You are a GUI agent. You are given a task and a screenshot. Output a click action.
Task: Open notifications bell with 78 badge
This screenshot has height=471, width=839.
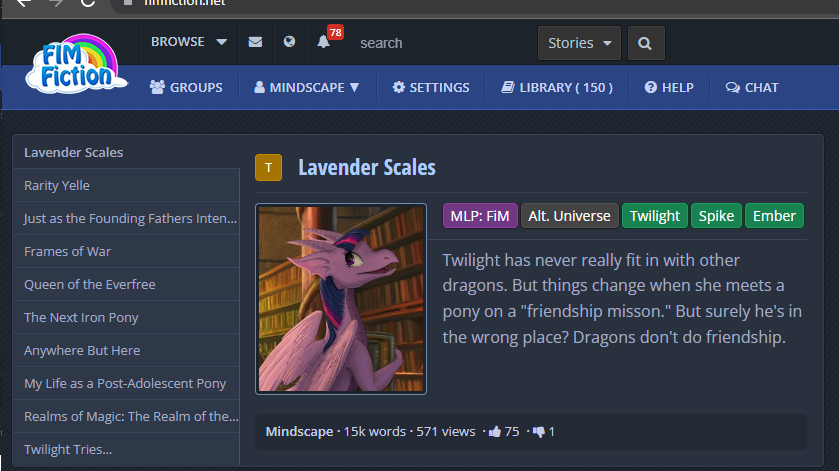tap(323, 42)
